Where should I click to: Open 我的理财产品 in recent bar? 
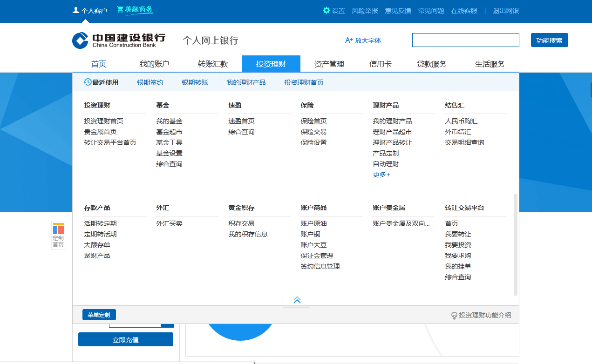pos(246,82)
